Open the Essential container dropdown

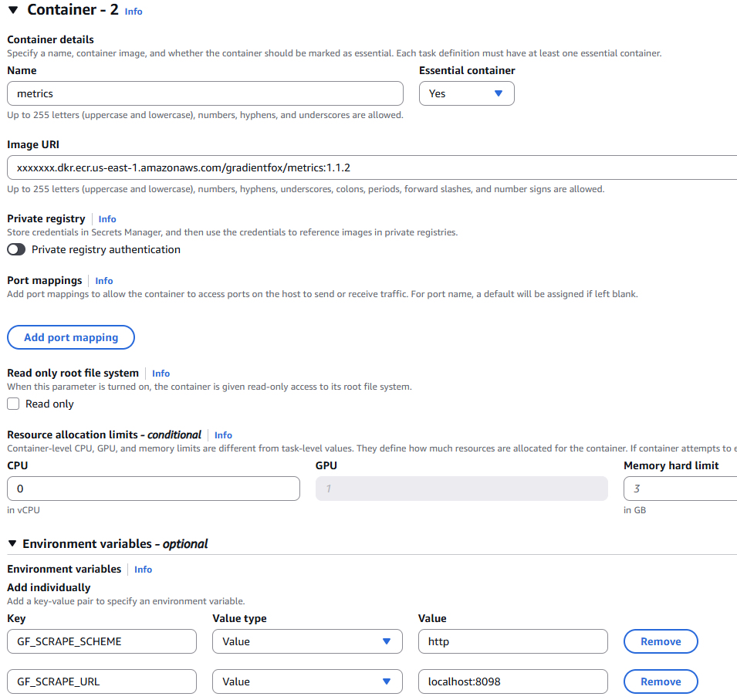point(466,93)
